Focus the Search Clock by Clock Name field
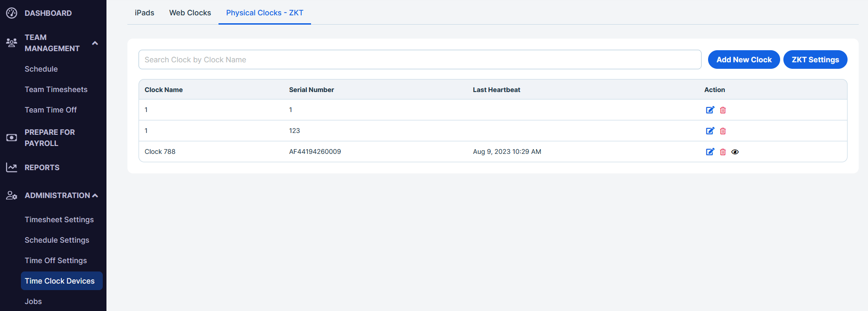 tap(420, 60)
